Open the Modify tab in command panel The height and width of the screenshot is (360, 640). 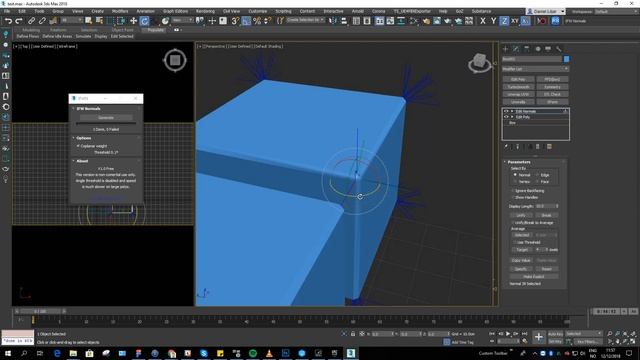click(x=516, y=49)
